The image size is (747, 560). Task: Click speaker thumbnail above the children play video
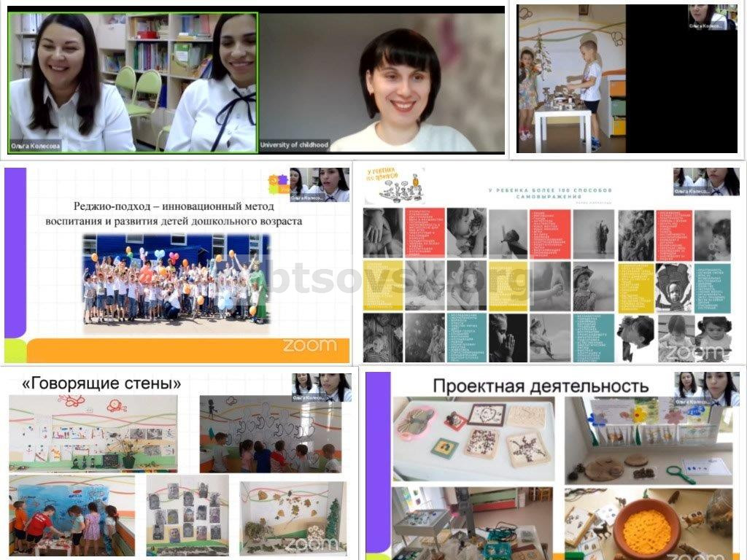tap(708, 17)
